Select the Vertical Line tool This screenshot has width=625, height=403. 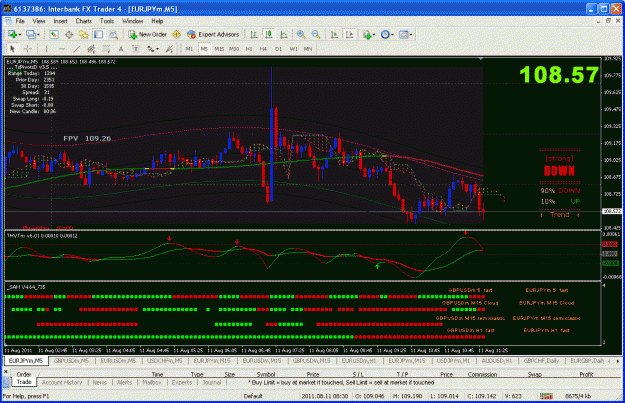46,49
